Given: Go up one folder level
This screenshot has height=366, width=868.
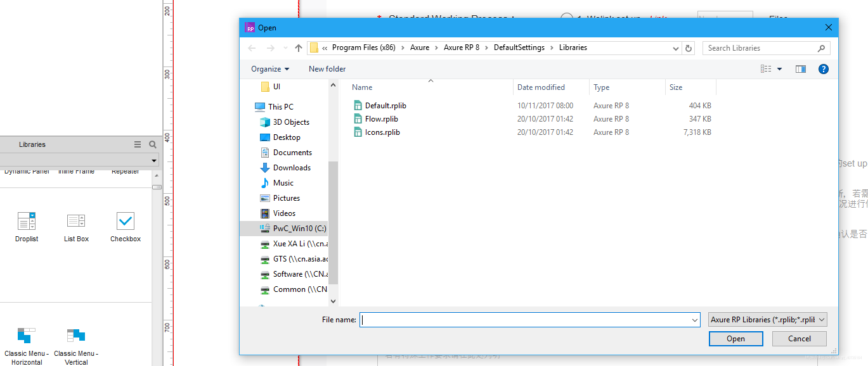Looking at the screenshot, I should click(299, 48).
